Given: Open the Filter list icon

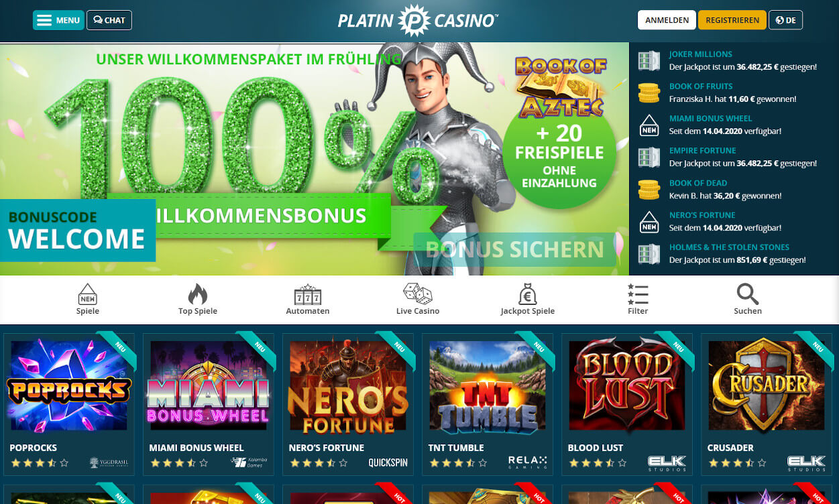Looking at the screenshot, I should (x=638, y=294).
